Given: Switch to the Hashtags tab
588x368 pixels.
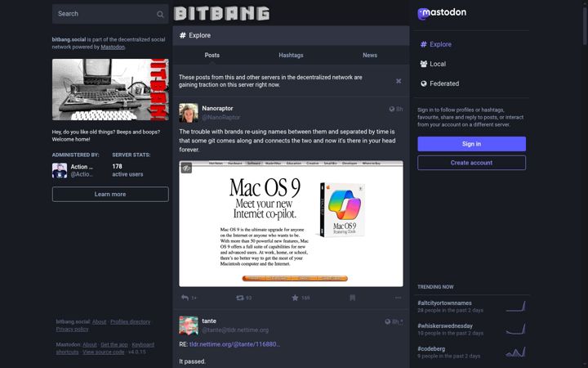Looking at the screenshot, I should (x=291, y=56).
